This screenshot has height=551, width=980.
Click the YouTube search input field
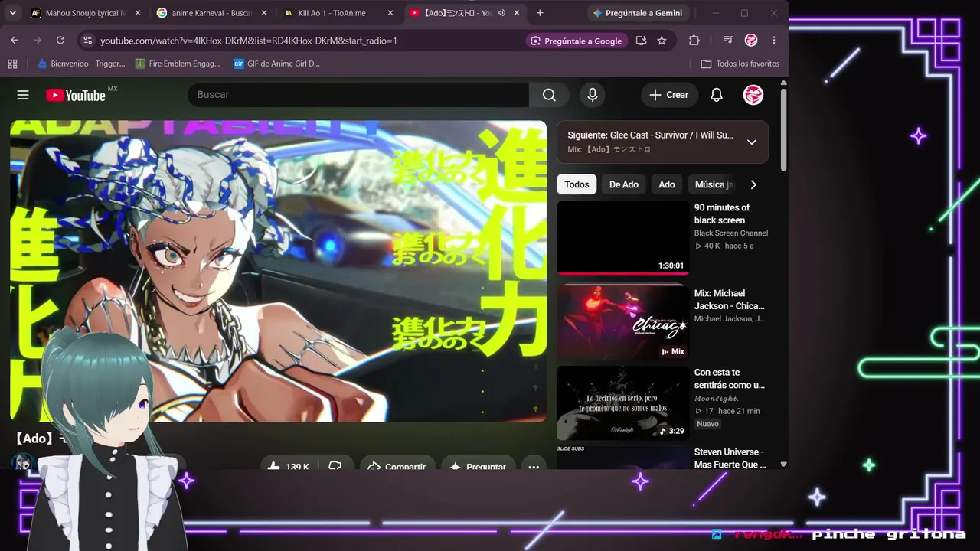point(358,95)
